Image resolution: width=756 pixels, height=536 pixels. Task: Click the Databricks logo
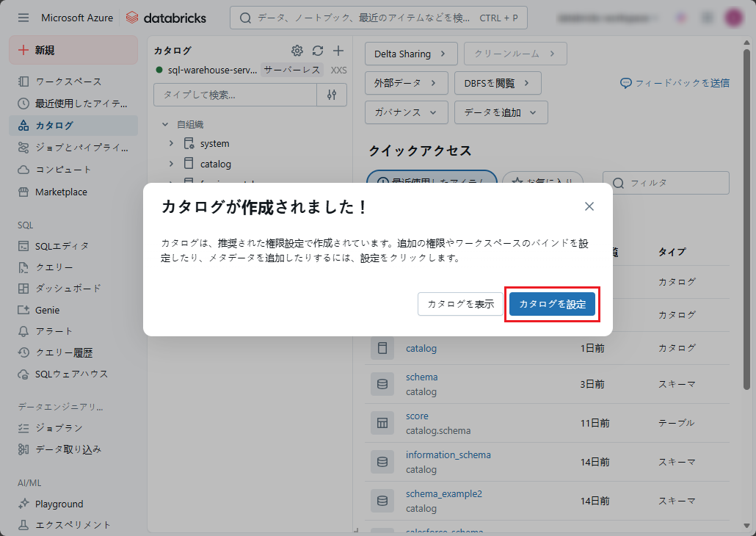(x=166, y=18)
